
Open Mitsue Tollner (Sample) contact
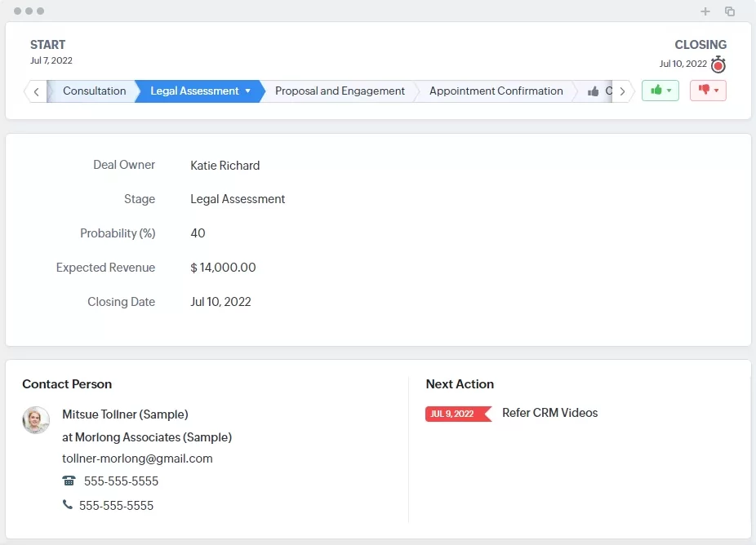pos(125,414)
